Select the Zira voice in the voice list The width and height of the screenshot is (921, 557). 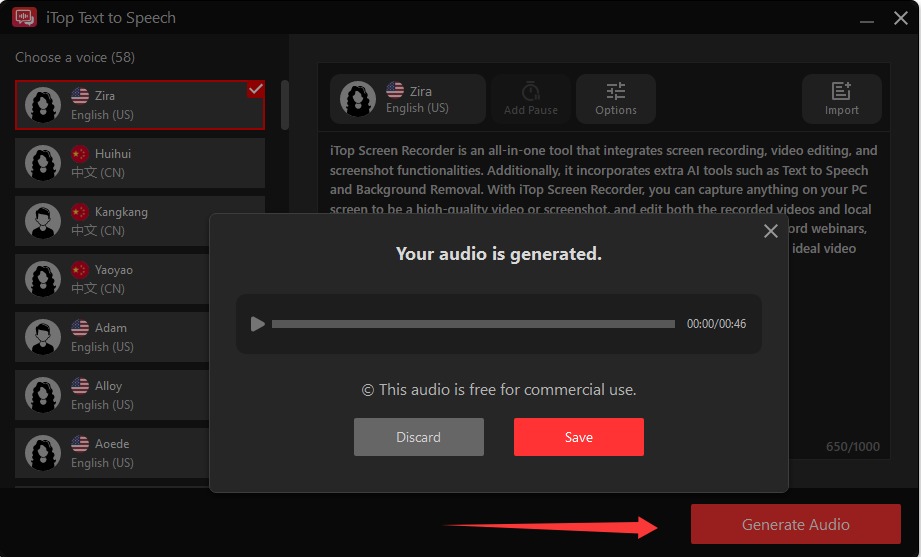pos(140,105)
